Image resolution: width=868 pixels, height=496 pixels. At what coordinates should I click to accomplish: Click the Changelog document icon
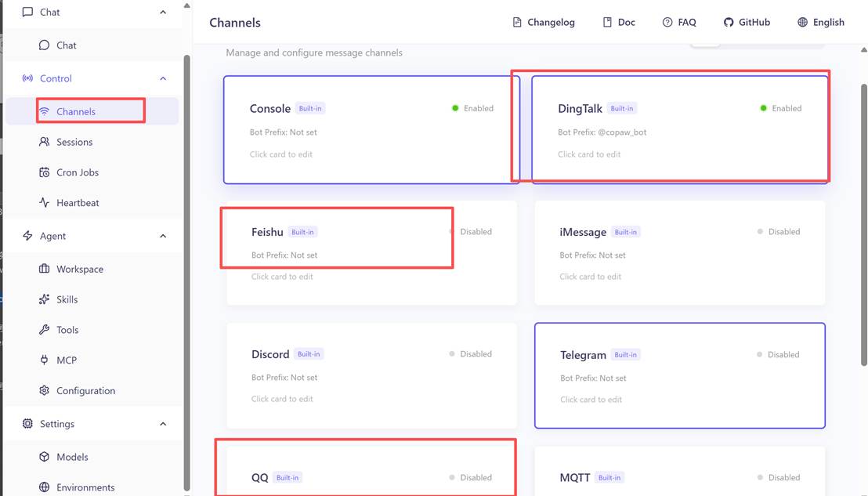pyautogui.click(x=517, y=22)
